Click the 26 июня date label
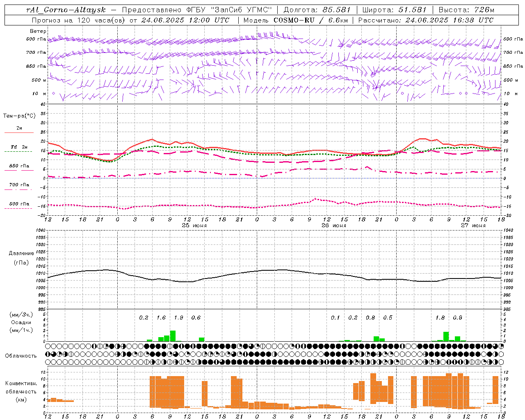This screenshot has width=525, height=420. (333, 226)
